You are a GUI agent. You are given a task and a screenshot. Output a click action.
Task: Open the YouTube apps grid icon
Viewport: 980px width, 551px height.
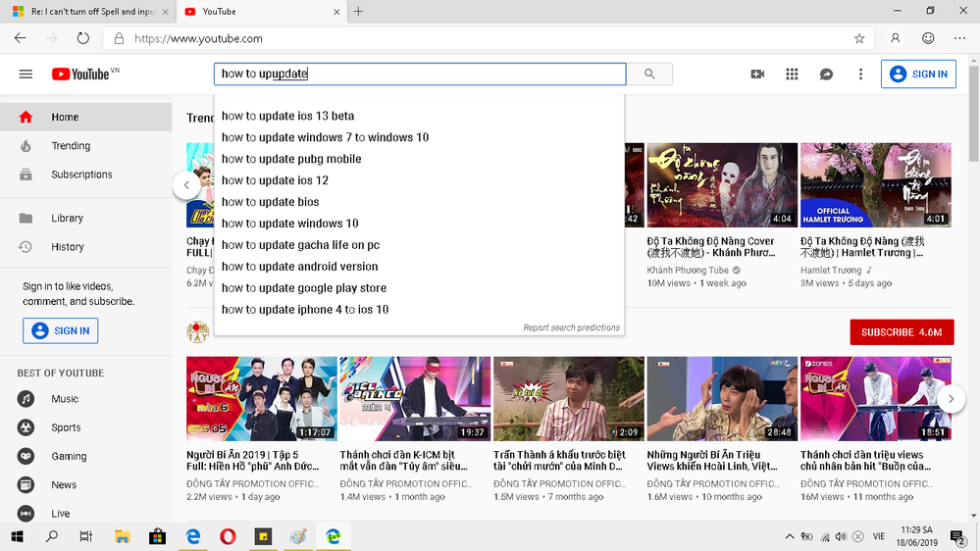[792, 75]
